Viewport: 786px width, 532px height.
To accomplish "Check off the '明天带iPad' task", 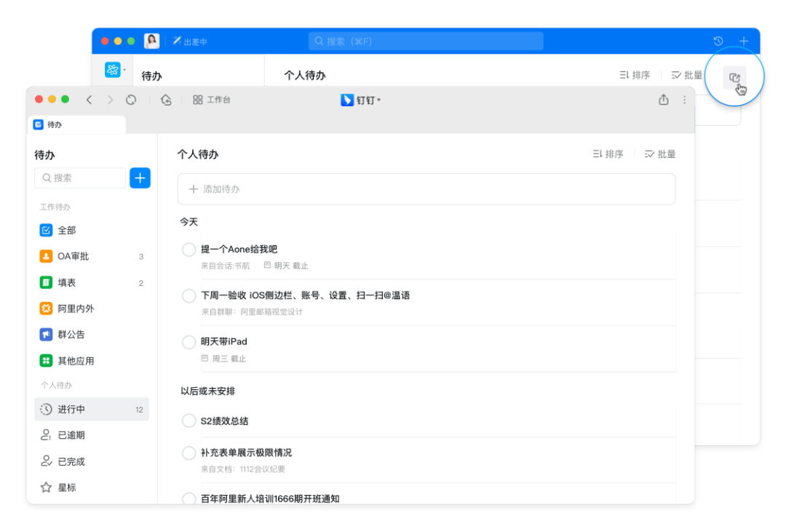I will [x=188, y=342].
